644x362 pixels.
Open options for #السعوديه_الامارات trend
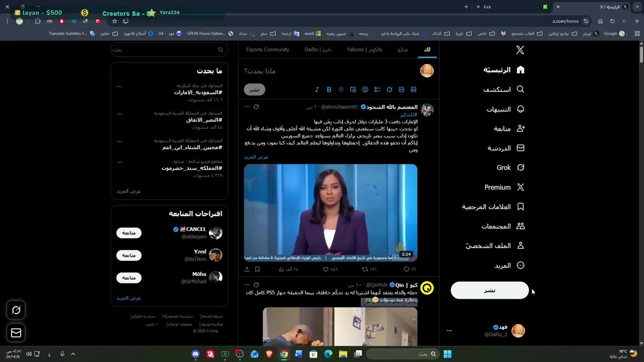(x=119, y=86)
